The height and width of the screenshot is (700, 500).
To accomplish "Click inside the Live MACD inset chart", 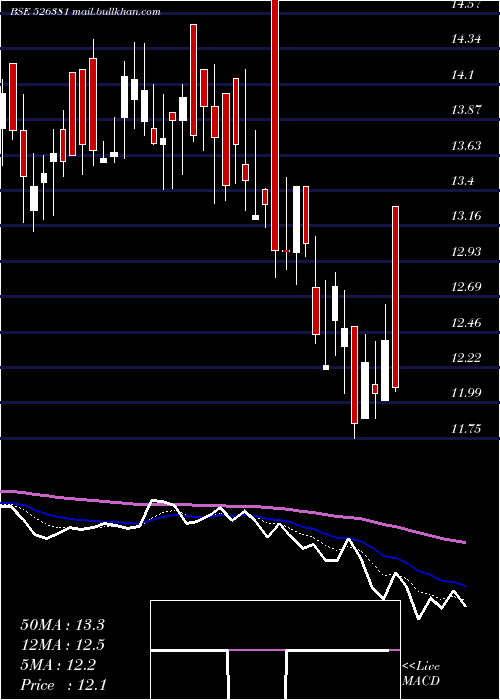I will point(275,650).
